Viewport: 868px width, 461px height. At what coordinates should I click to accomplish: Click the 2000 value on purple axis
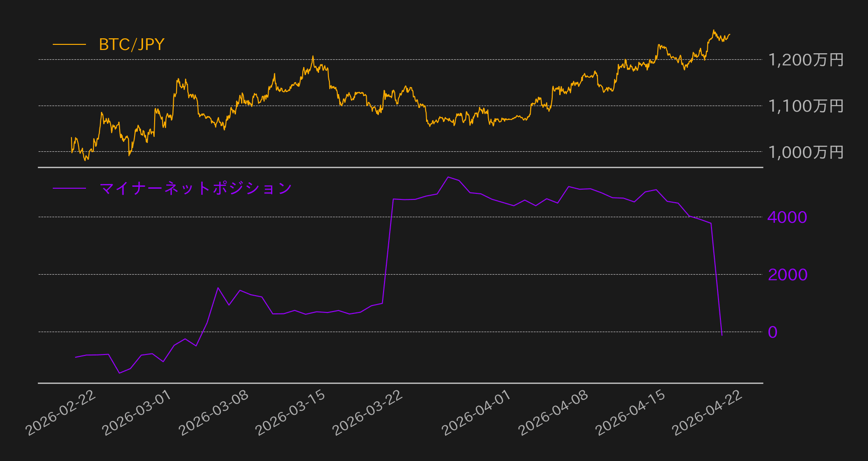(x=787, y=275)
